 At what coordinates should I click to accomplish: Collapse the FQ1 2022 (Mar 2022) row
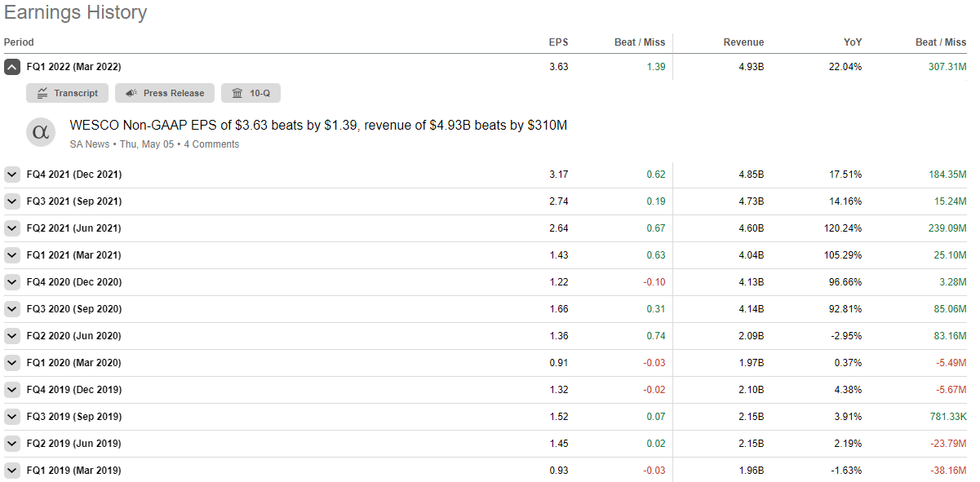tap(11, 66)
